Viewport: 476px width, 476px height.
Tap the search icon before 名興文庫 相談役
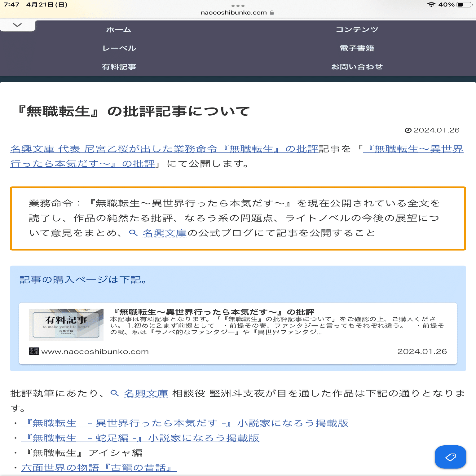click(115, 393)
